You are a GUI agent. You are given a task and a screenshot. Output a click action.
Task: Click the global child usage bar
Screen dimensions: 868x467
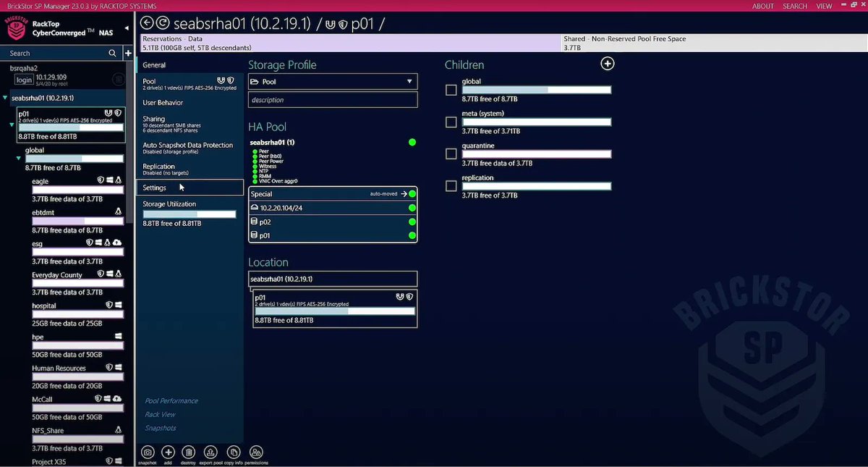click(537, 90)
